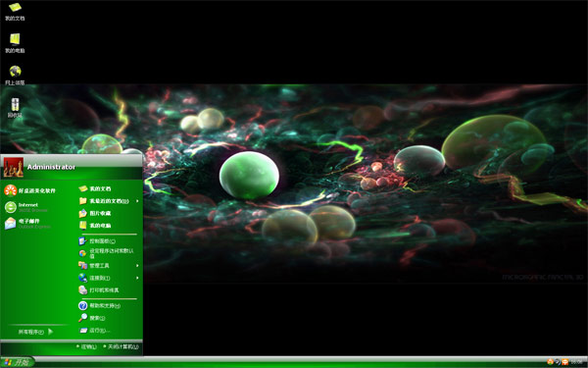588x368 pixels.
Task: Expand the My Recent Documents submenu arrow
Action: 137,201
